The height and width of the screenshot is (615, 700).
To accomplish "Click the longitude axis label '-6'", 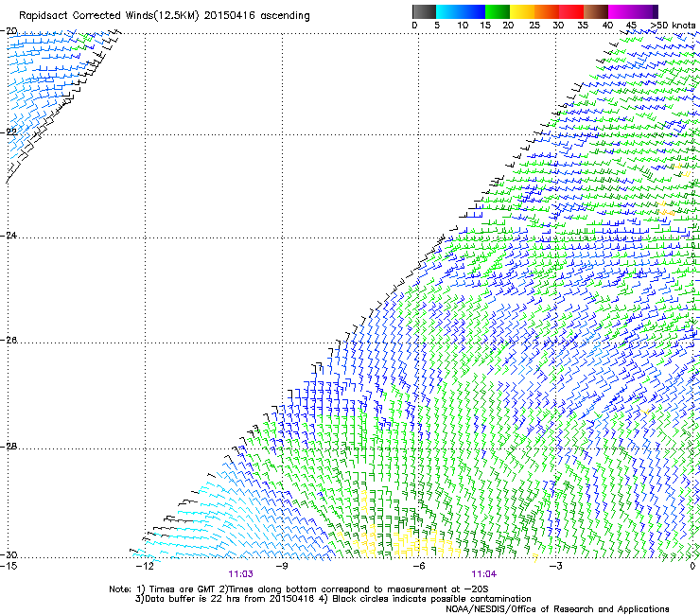I will (418, 567).
